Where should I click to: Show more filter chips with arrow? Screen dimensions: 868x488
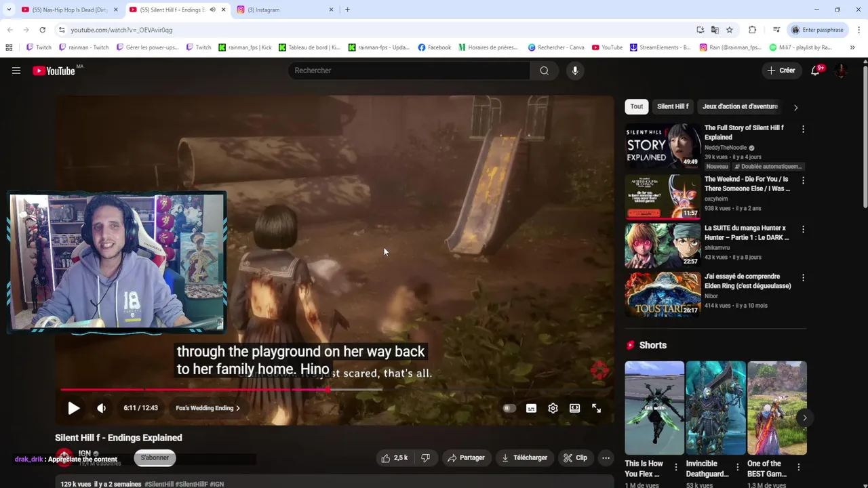[795, 107]
